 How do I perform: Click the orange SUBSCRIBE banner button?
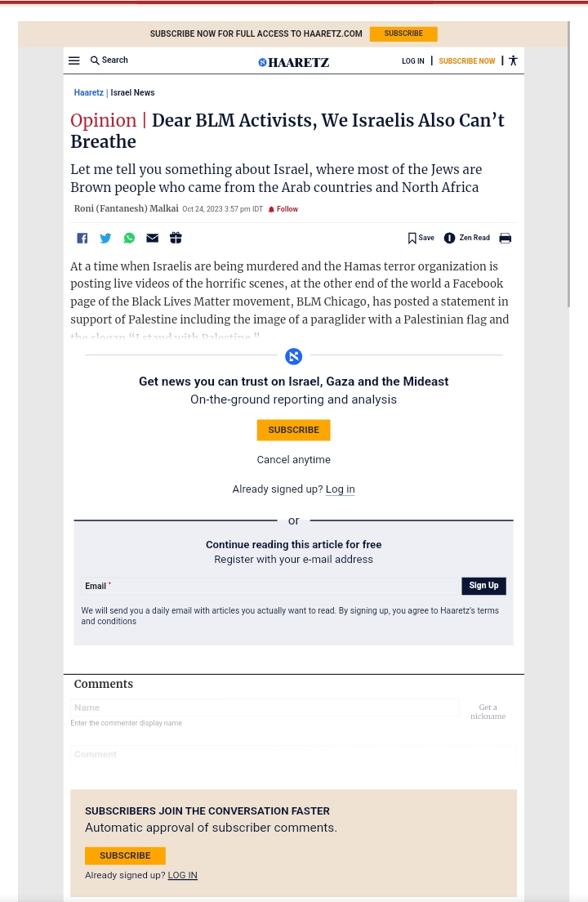tap(403, 33)
